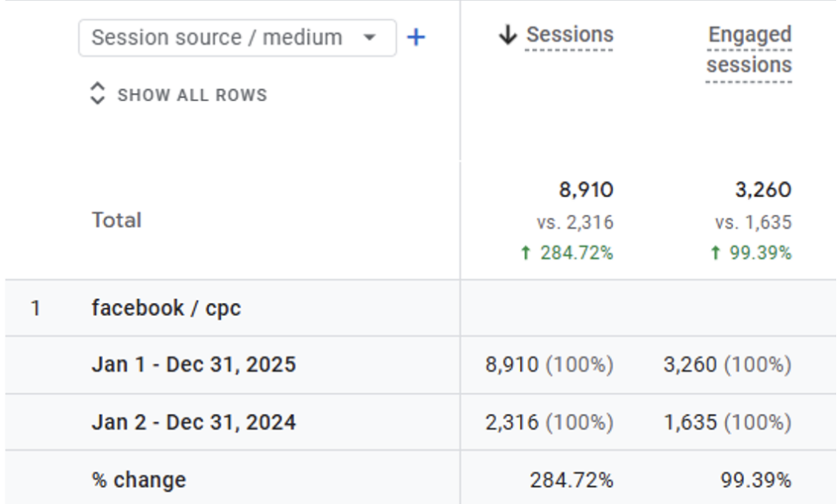The height and width of the screenshot is (504, 837).
Task: Click the expand arrows icon next to Show All Rows
Action: coord(97,94)
